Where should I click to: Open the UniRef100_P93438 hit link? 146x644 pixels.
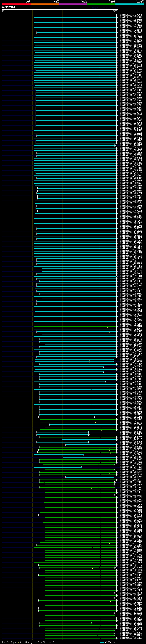(131, 284)
